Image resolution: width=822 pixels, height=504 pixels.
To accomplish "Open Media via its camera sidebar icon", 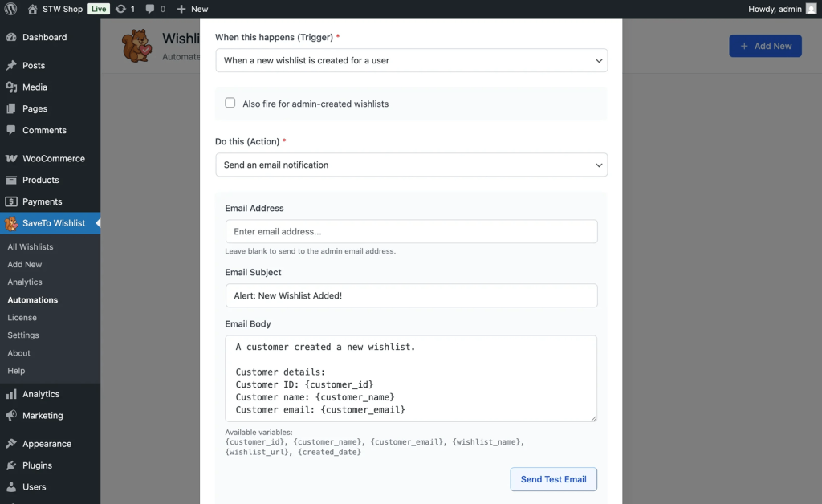I will click(x=11, y=87).
